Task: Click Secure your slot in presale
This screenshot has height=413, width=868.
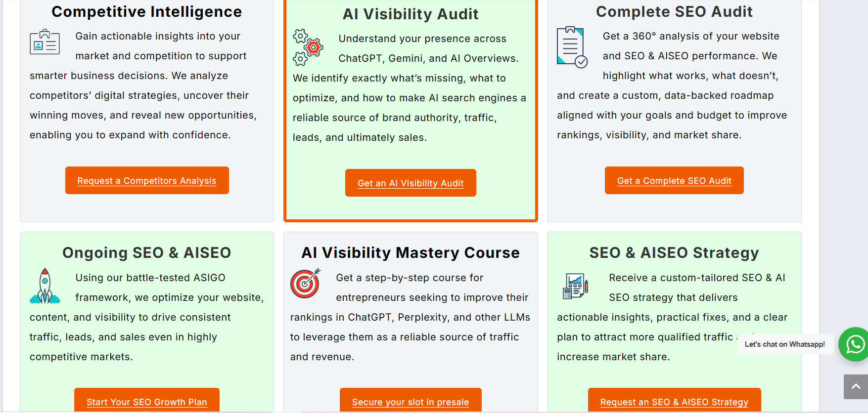Action: pos(410,402)
